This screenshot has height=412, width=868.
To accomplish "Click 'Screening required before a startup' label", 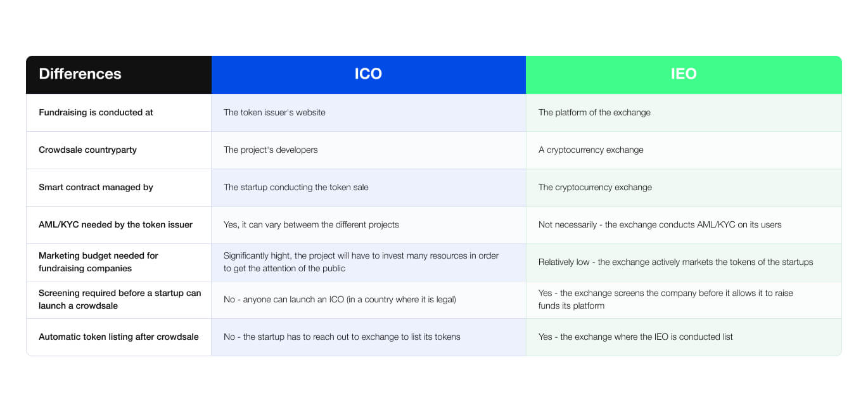I will click(120, 299).
